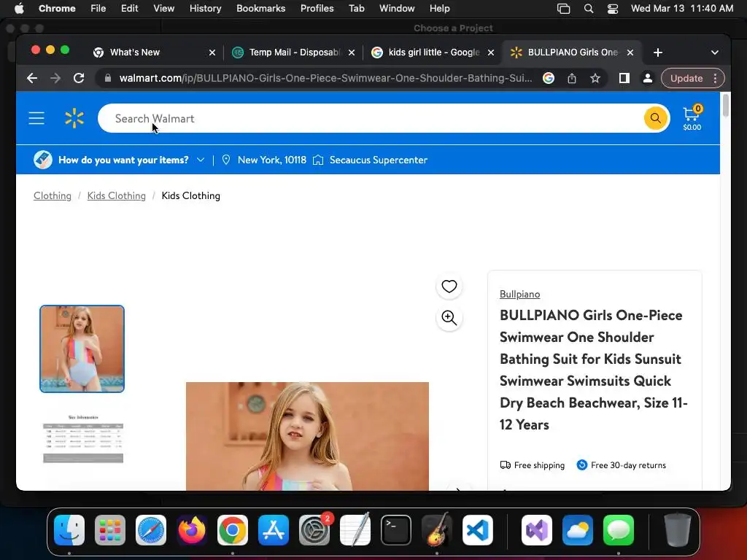Launch Safari from the dock

click(151, 530)
